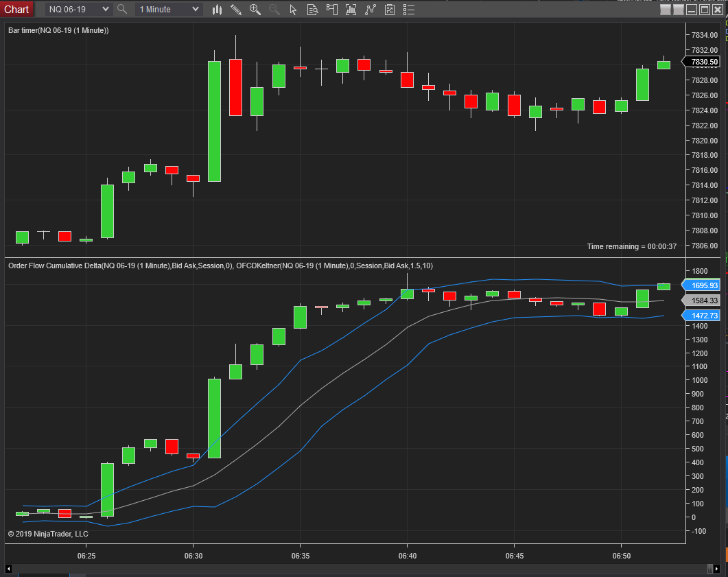Click the 7806.00 price axis label

click(x=704, y=246)
